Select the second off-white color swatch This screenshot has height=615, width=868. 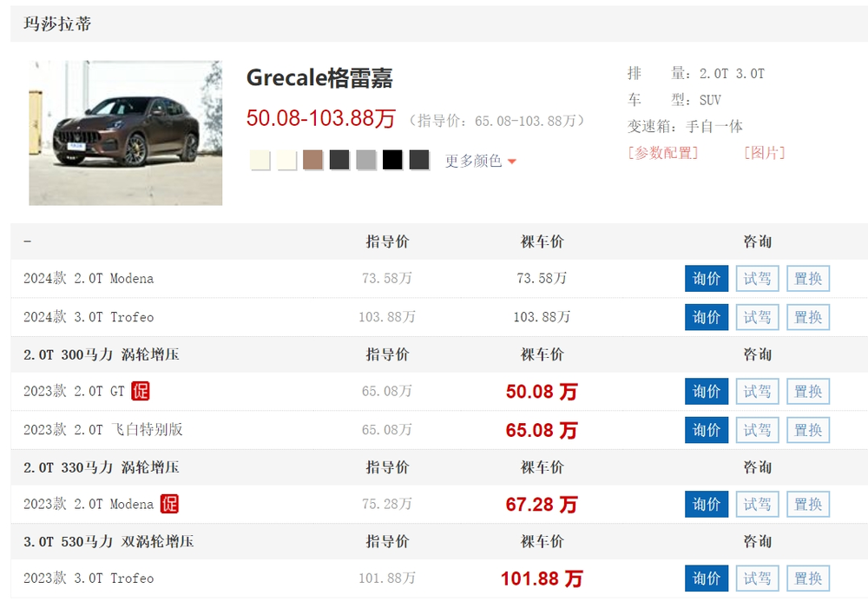[x=286, y=160]
